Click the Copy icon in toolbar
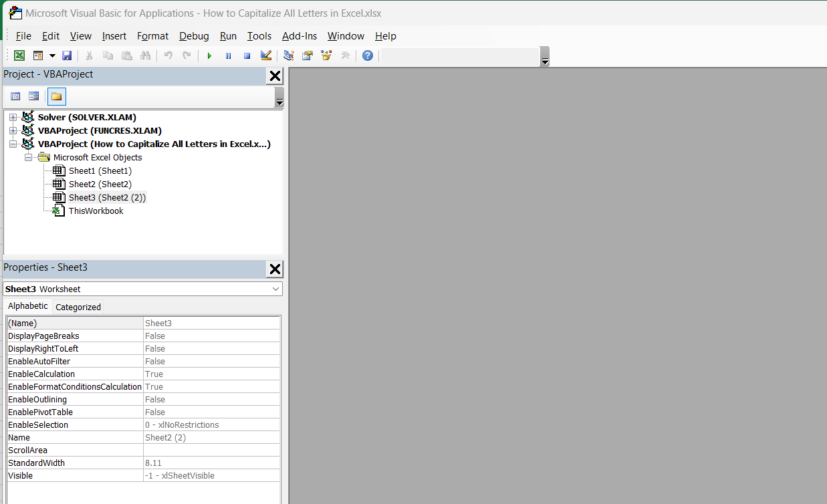 (108, 55)
